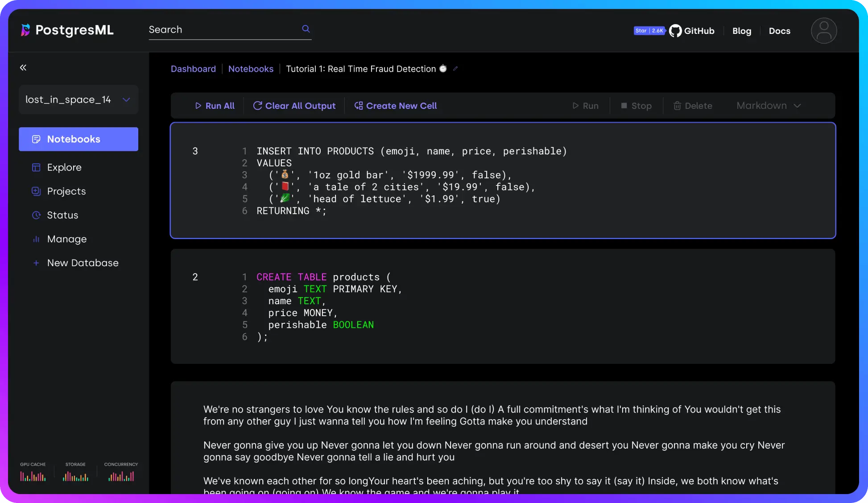Go to Dashboard breadcrumb

(193, 69)
